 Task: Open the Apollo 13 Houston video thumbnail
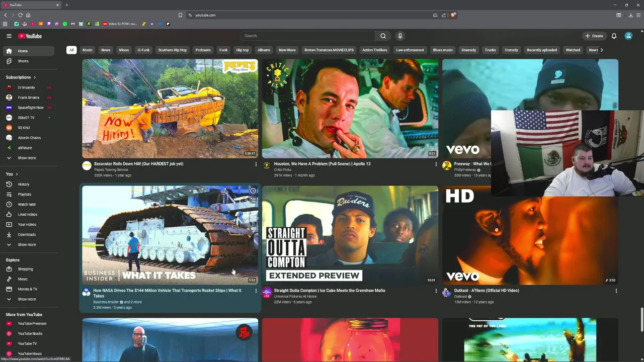coord(350,108)
